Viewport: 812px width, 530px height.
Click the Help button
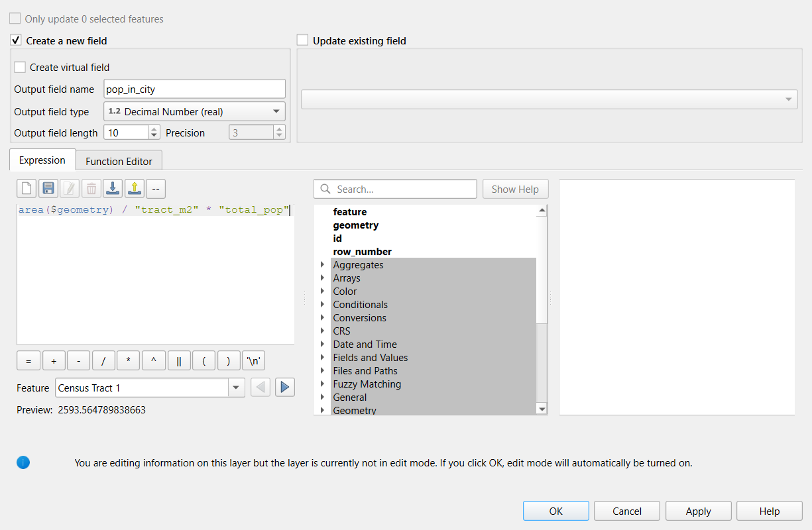(770, 511)
